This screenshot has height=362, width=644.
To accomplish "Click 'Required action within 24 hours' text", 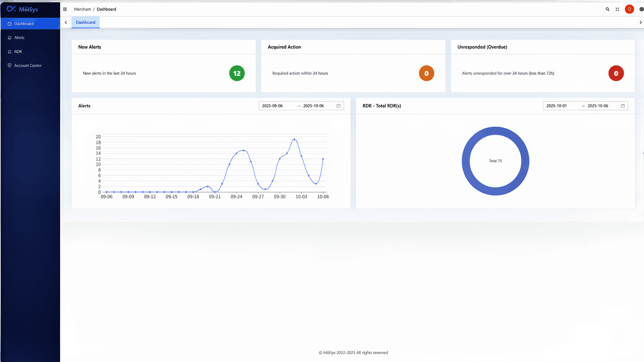I will click(300, 73).
